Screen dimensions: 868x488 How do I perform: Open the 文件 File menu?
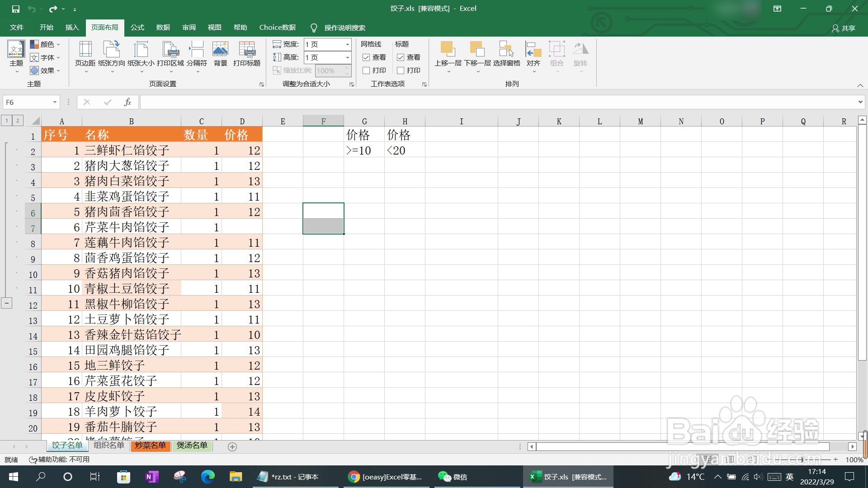pyautogui.click(x=17, y=28)
